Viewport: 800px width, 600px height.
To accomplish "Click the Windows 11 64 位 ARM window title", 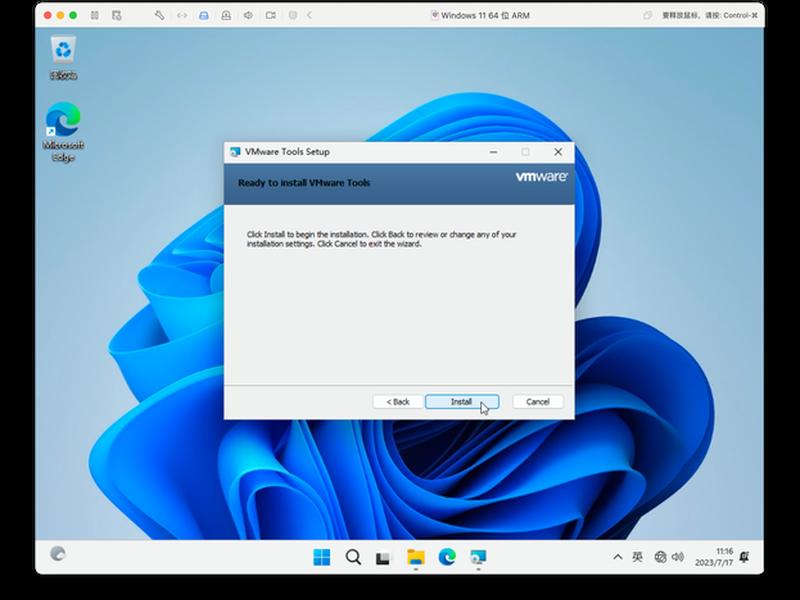I will [485, 15].
